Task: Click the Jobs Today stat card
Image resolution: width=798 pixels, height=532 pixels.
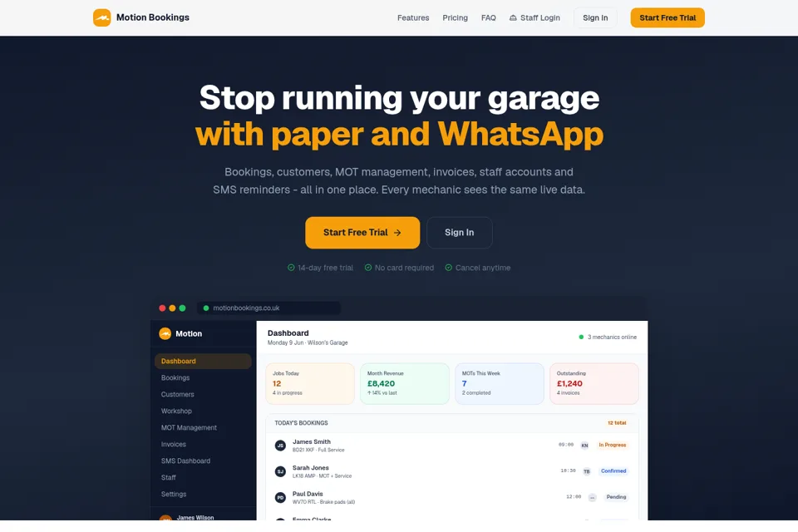Action: click(x=310, y=383)
